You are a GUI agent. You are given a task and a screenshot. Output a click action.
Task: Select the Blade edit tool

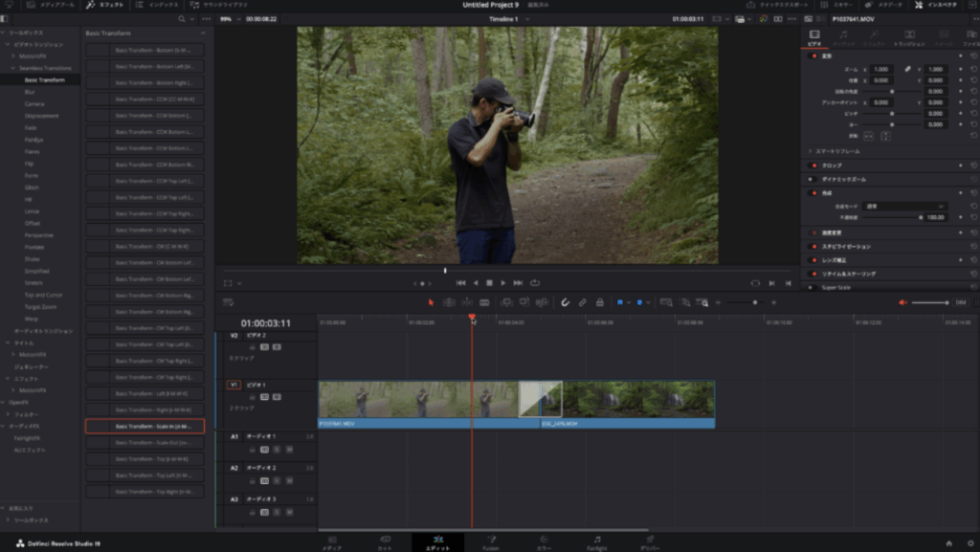484,303
